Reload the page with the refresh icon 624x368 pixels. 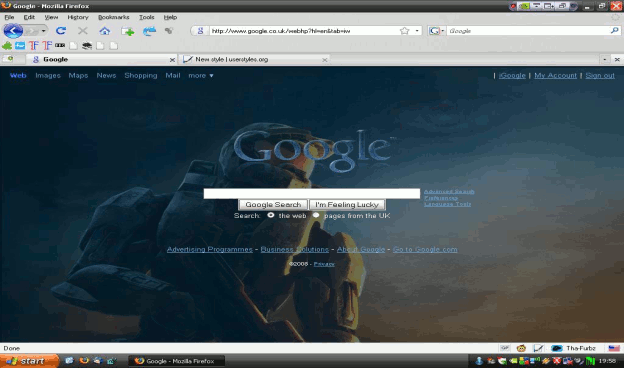60,31
